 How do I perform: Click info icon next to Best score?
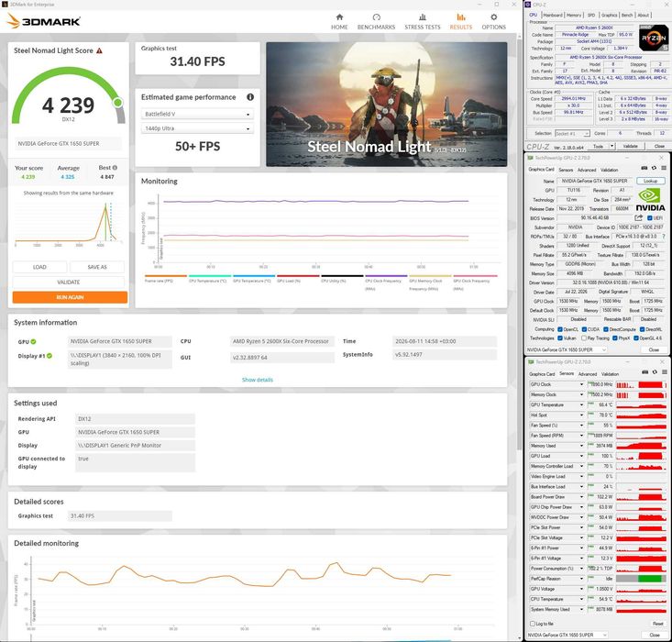pos(115,168)
